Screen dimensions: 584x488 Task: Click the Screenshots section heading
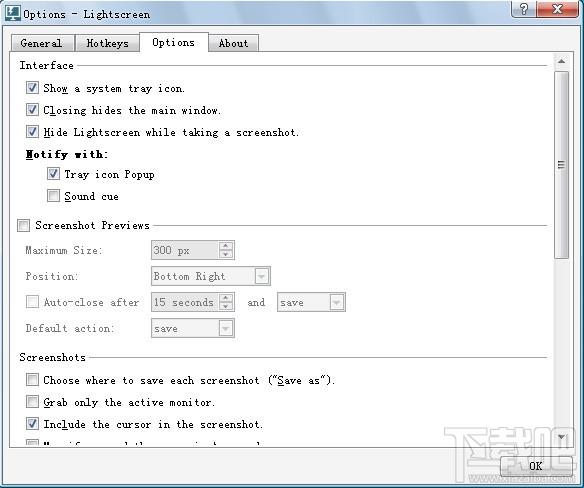click(53, 357)
